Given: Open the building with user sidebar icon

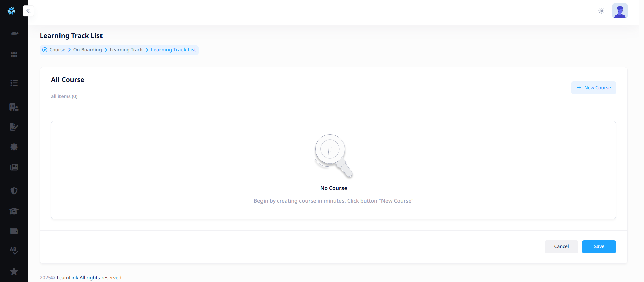Looking at the screenshot, I should click(x=14, y=107).
